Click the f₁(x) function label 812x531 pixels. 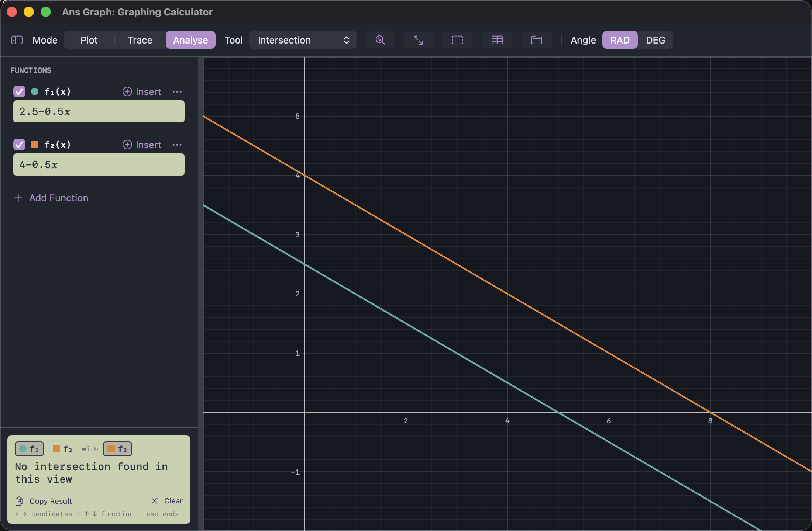pyautogui.click(x=58, y=91)
